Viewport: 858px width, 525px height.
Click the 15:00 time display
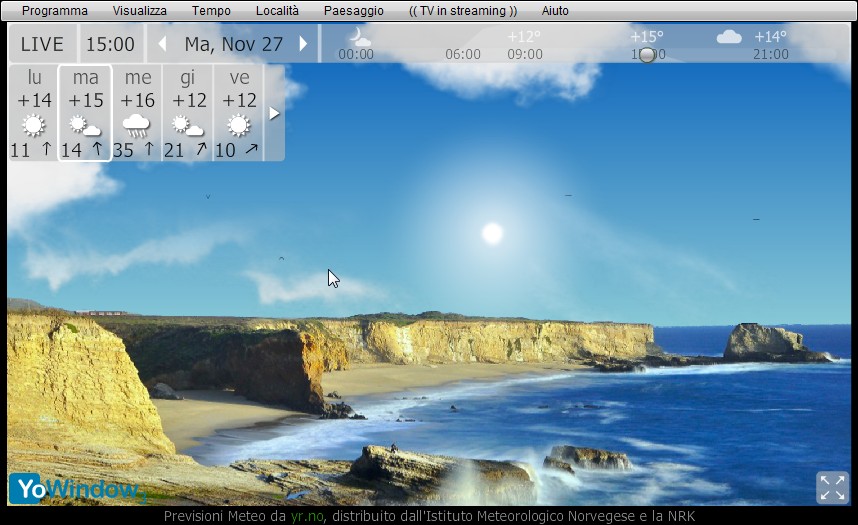click(110, 44)
